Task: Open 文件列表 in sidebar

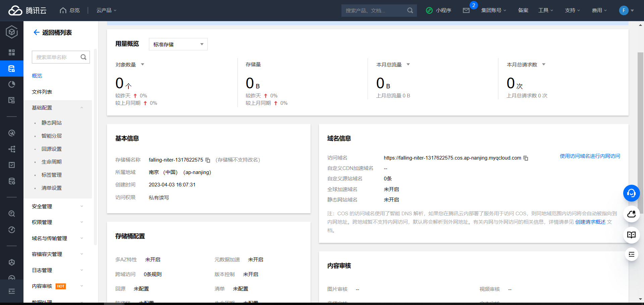Action: (x=42, y=92)
